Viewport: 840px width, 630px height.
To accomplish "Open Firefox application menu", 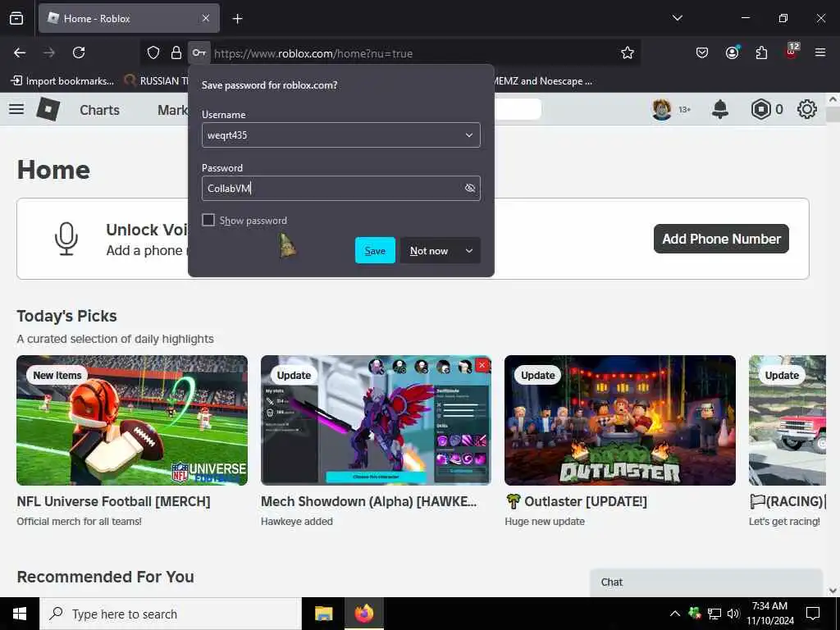I will (x=820, y=52).
